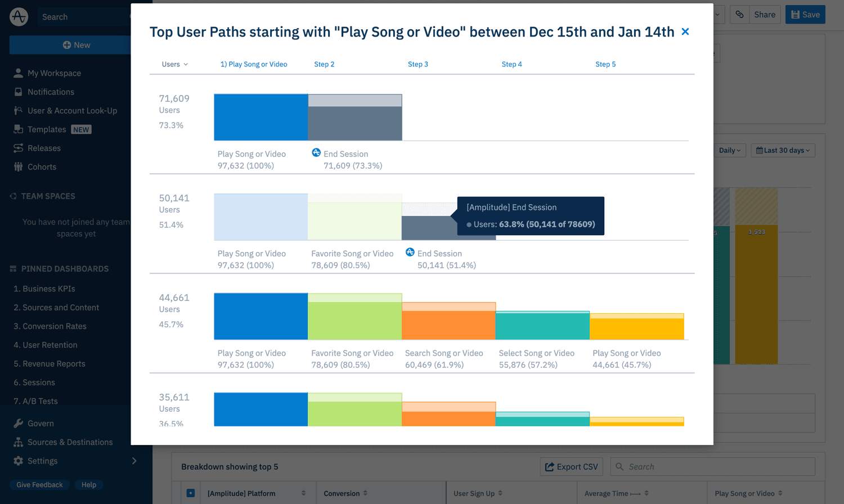Select My Workspace in sidebar
This screenshot has height=504, width=844.
[54, 73]
